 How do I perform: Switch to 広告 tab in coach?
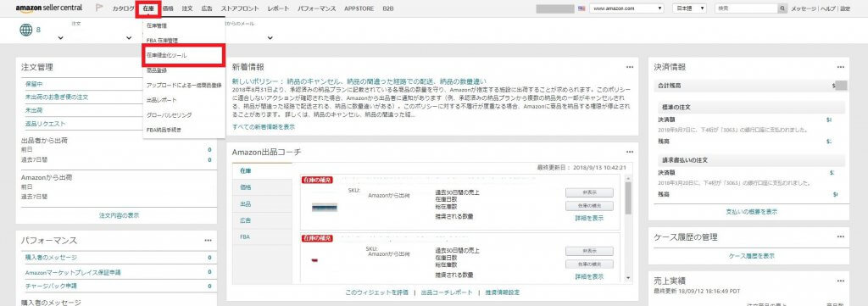pyautogui.click(x=262, y=220)
